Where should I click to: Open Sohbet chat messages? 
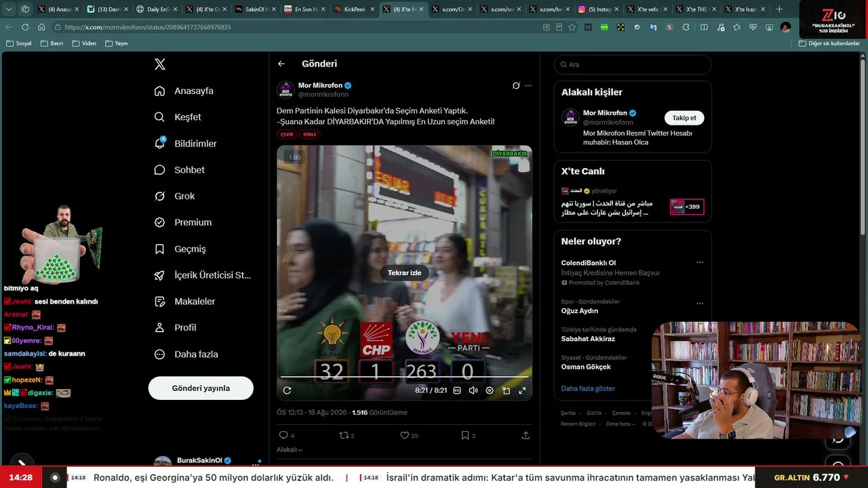click(179, 170)
